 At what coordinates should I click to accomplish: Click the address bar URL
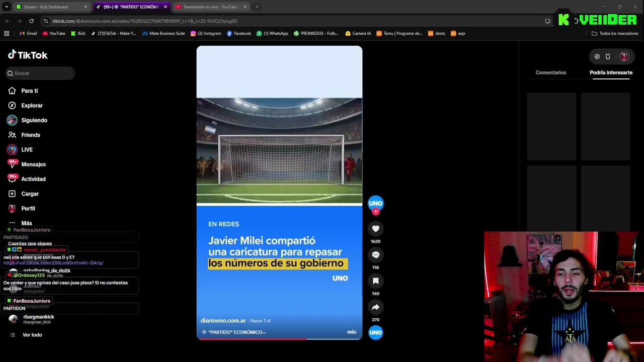click(145, 21)
